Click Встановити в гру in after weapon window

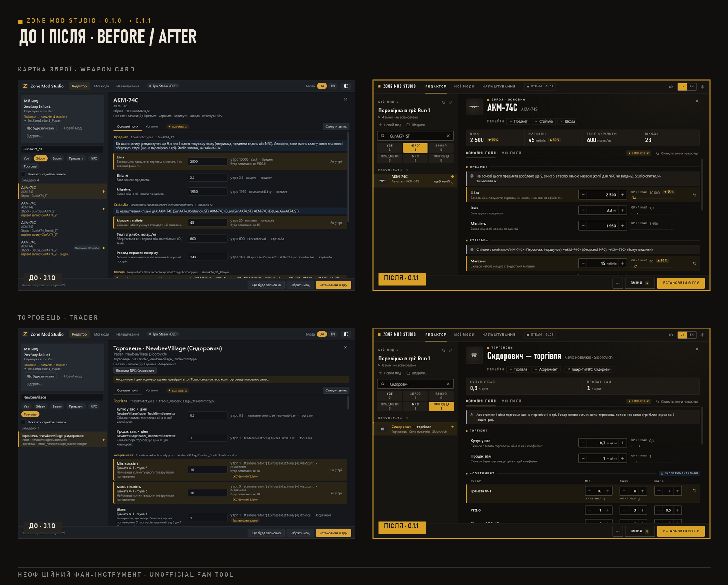[681, 283]
